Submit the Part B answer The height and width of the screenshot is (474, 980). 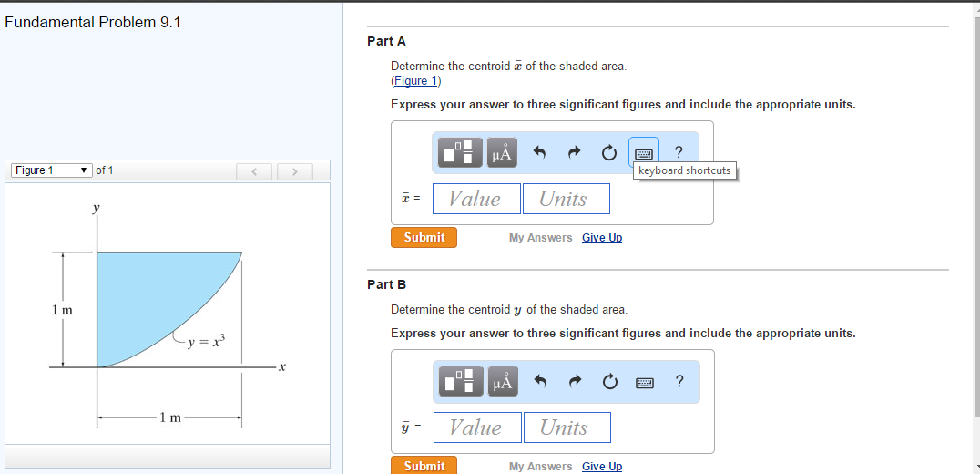pos(424,466)
